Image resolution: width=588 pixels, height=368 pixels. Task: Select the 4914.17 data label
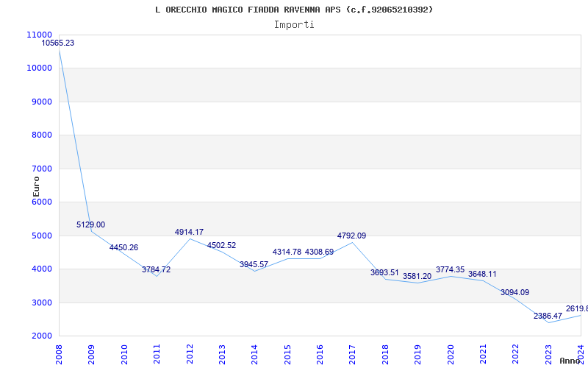coord(189,232)
